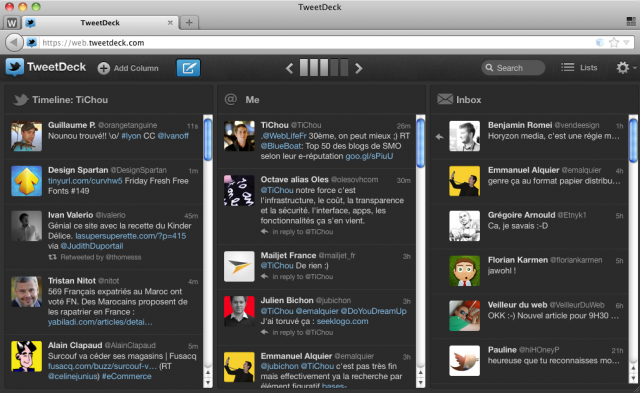
Task: Open the fusacq.com/buzz/surcouf link
Action: click(x=102, y=366)
